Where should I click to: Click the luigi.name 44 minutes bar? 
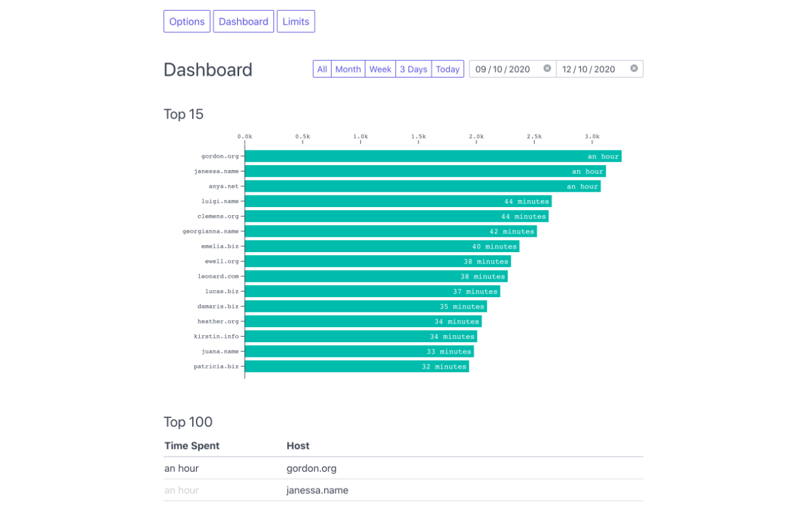[398, 201]
